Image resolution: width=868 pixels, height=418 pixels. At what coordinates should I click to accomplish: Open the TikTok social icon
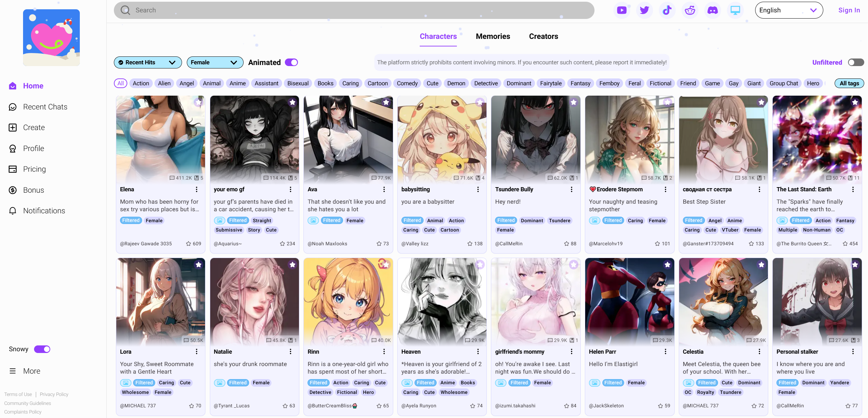(x=667, y=10)
